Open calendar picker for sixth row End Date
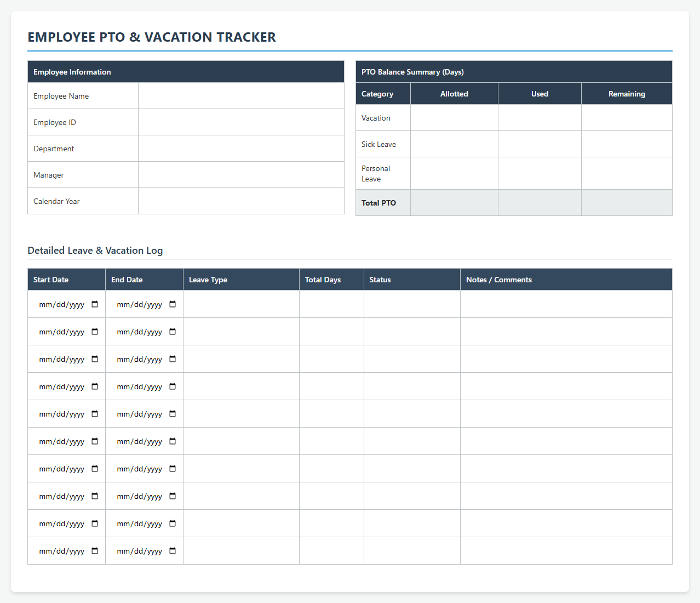700x603 pixels. (173, 441)
